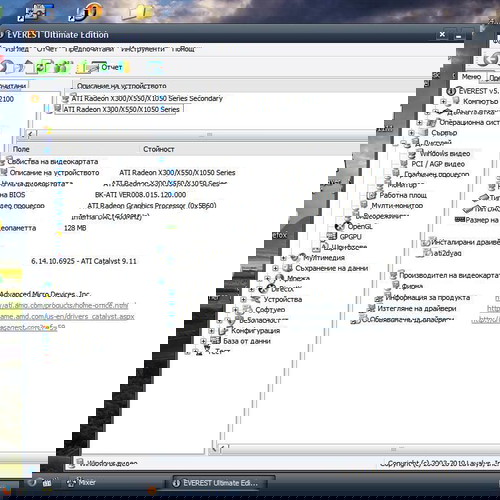The image size is (500, 500).
Task: Click the Конфигурация icon
Action: [x=223, y=331]
